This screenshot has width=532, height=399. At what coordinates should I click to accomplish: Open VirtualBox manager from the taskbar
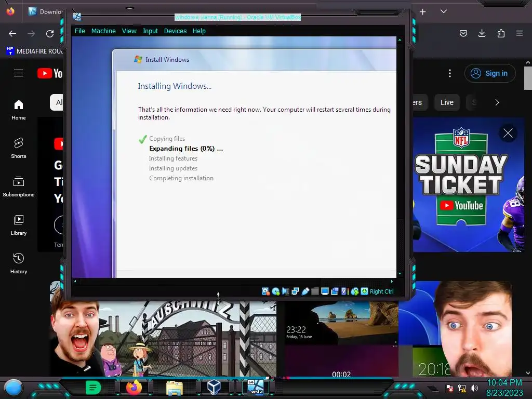coord(214,388)
